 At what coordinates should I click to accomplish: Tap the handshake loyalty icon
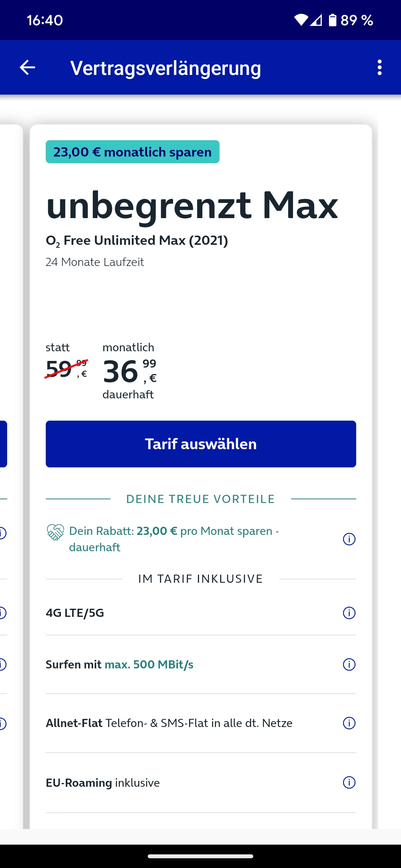pos(55,532)
